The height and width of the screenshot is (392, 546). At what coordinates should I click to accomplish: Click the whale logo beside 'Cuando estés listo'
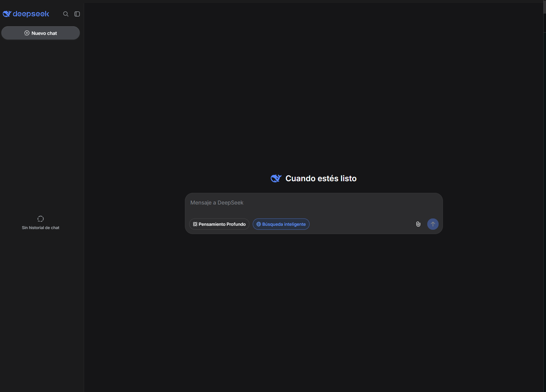click(x=276, y=179)
